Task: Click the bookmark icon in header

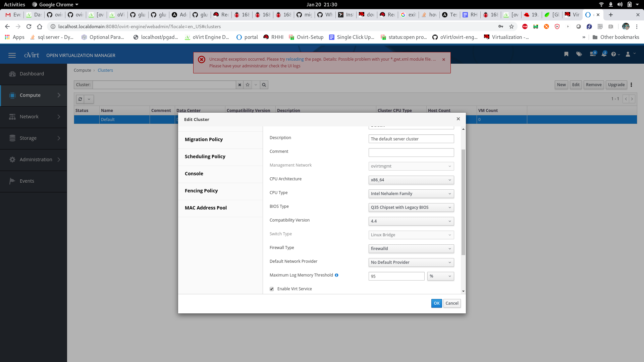Action: pos(566,54)
